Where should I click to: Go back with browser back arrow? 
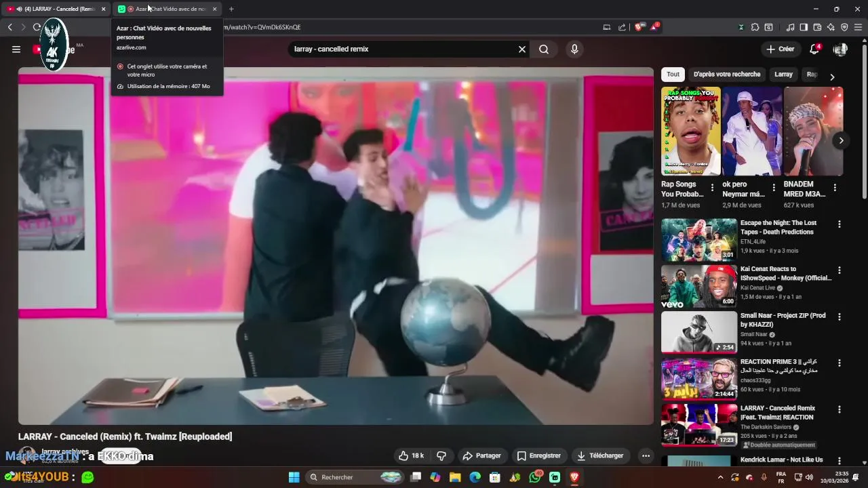[9, 27]
